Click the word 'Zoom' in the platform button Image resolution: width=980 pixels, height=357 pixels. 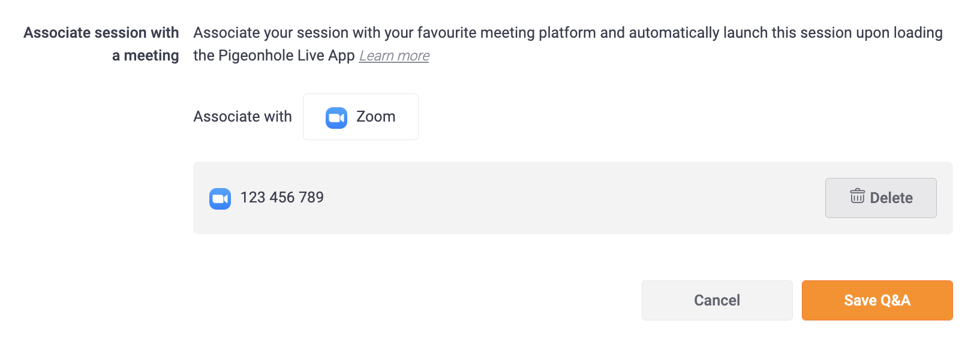click(376, 117)
